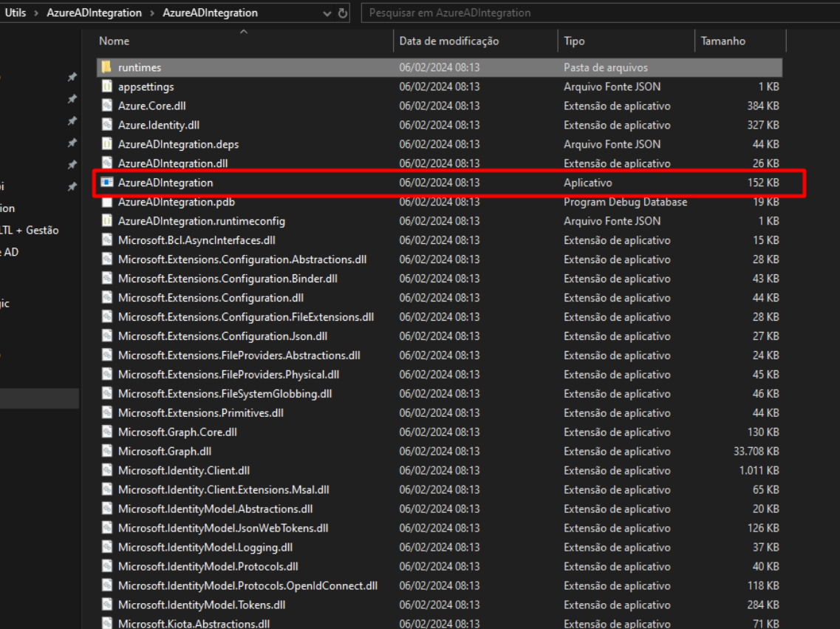Select the AzureADIntegration.deps file icon
The image size is (840, 629).
[107, 144]
